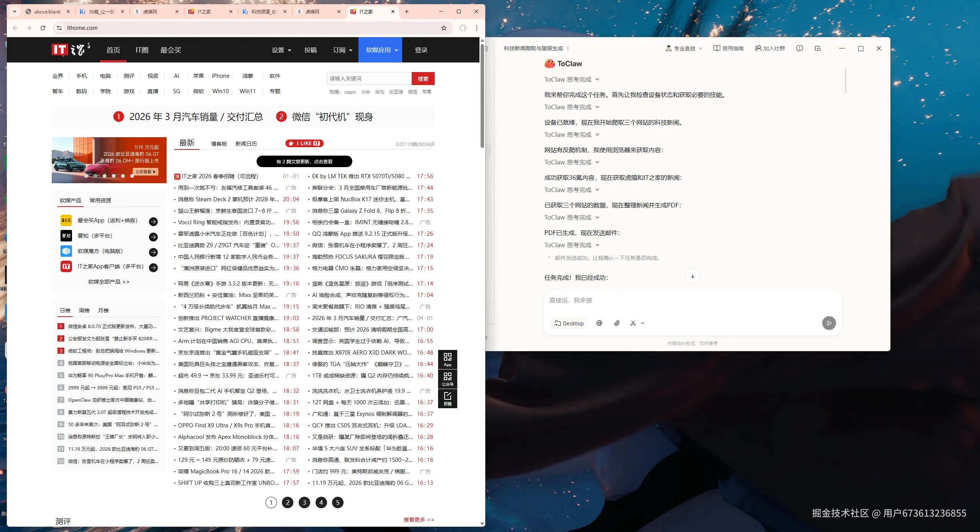The image size is (980, 532).
Task: Switch to the 博客版 news tab
Action: (x=219, y=144)
